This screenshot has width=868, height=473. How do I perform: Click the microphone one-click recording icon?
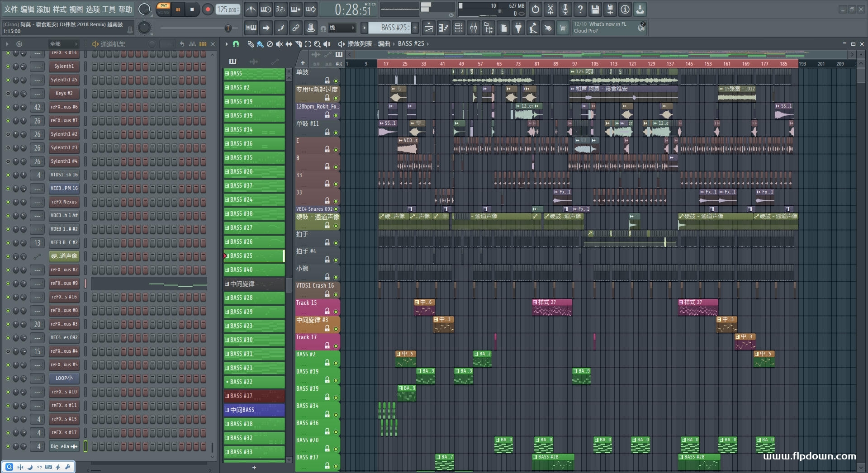565,9
